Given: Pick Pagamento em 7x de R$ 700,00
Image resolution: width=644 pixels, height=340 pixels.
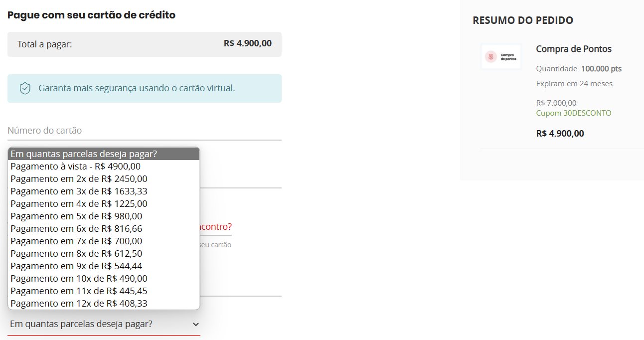Looking at the screenshot, I should tap(104, 241).
